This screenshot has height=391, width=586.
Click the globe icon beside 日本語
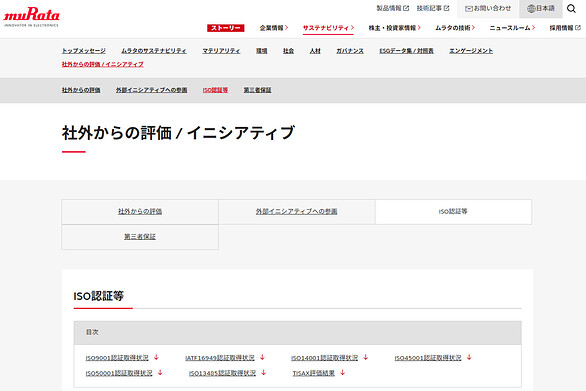point(531,9)
